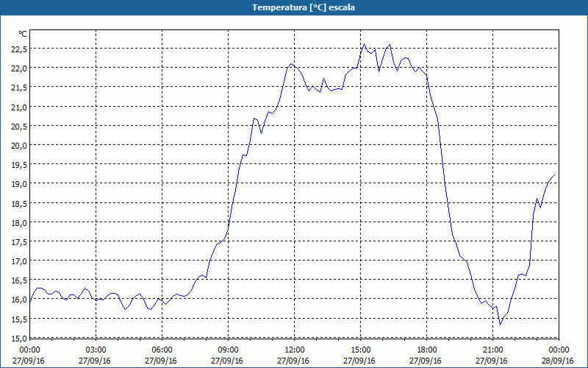The width and height of the screenshot is (588, 368).
Task: Click date 27/09/16 under the first 00:00
Action: click(29, 361)
